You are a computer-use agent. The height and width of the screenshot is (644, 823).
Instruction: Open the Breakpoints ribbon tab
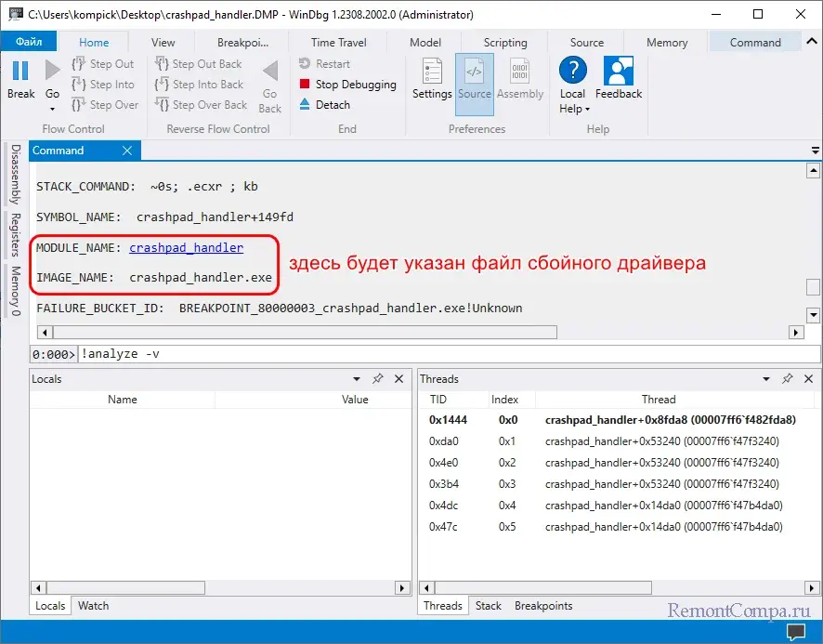click(x=243, y=43)
